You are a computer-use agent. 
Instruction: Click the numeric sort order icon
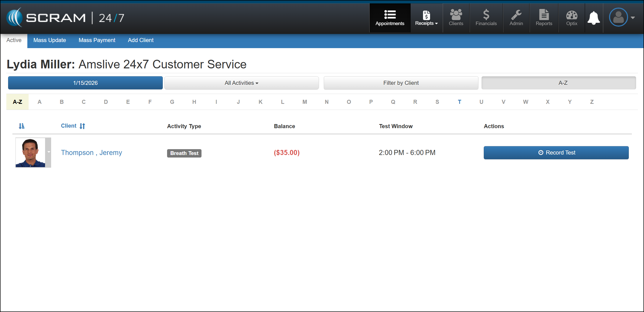(x=22, y=126)
